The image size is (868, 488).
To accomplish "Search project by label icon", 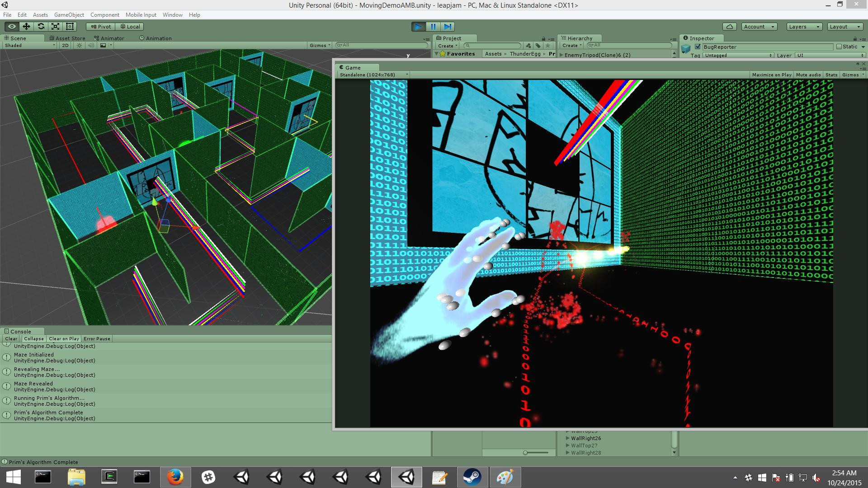I will click(x=538, y=46).
